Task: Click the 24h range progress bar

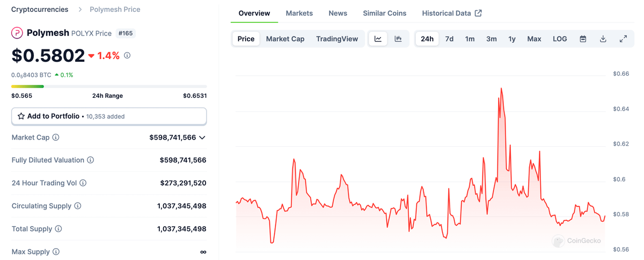Action: coord(109,86)
